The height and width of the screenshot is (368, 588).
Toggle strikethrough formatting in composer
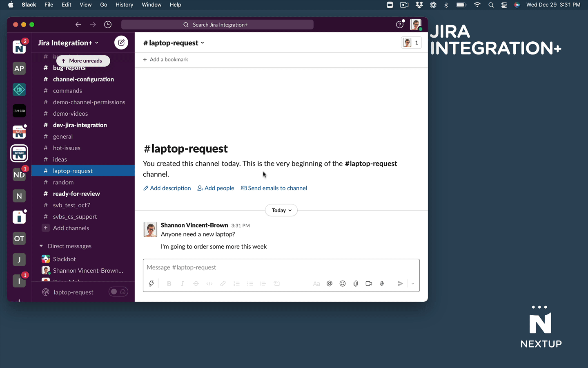pyautogui.click(x=196, y=283)
